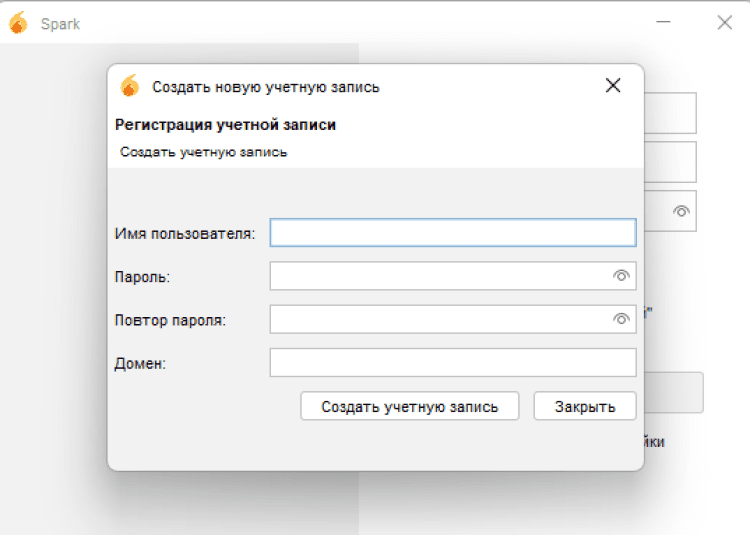Click the Регистрация учетной записи heading
This screenshot has height=535, width=750.
tap(225, 125)
